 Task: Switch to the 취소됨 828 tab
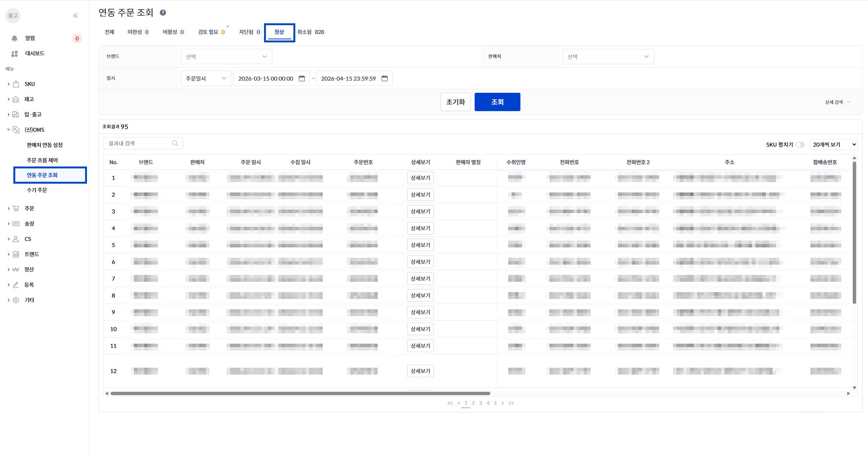(x=311, y=32)
